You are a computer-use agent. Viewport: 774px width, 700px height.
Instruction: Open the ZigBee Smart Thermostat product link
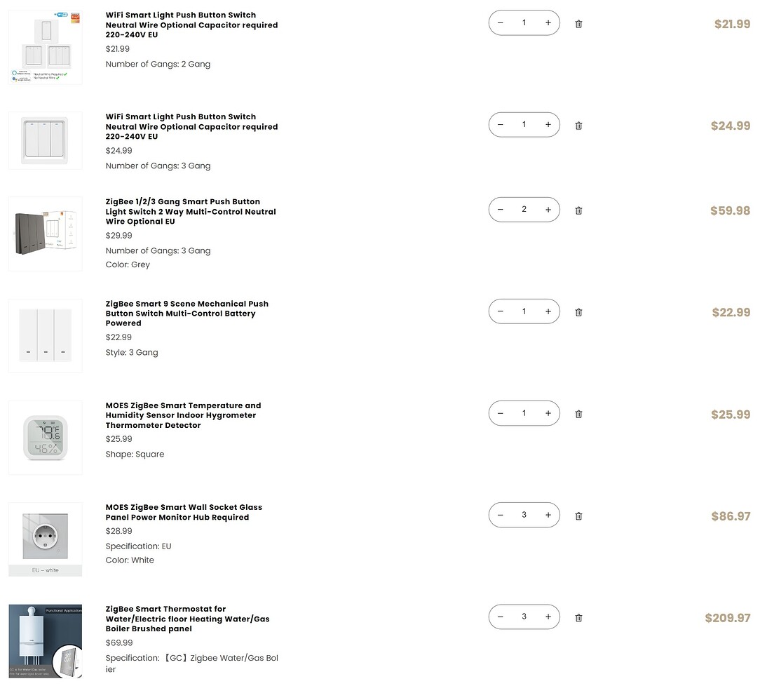click(187, 619)
